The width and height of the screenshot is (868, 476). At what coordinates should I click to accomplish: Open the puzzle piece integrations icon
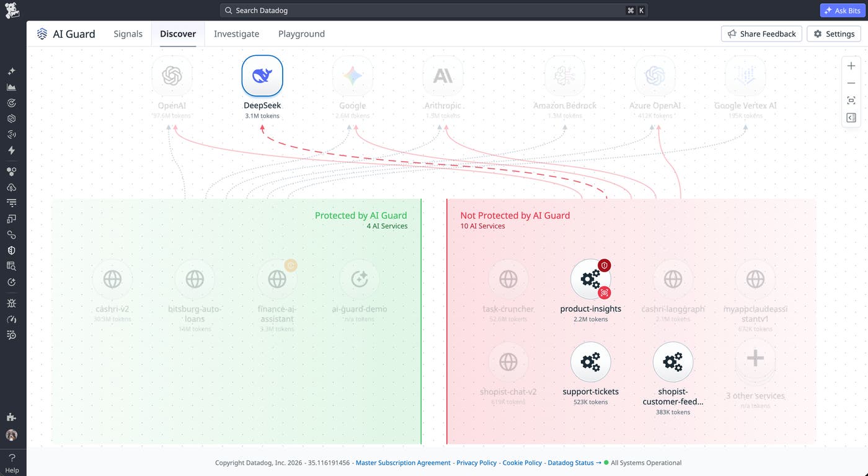[x=11, y=417]
